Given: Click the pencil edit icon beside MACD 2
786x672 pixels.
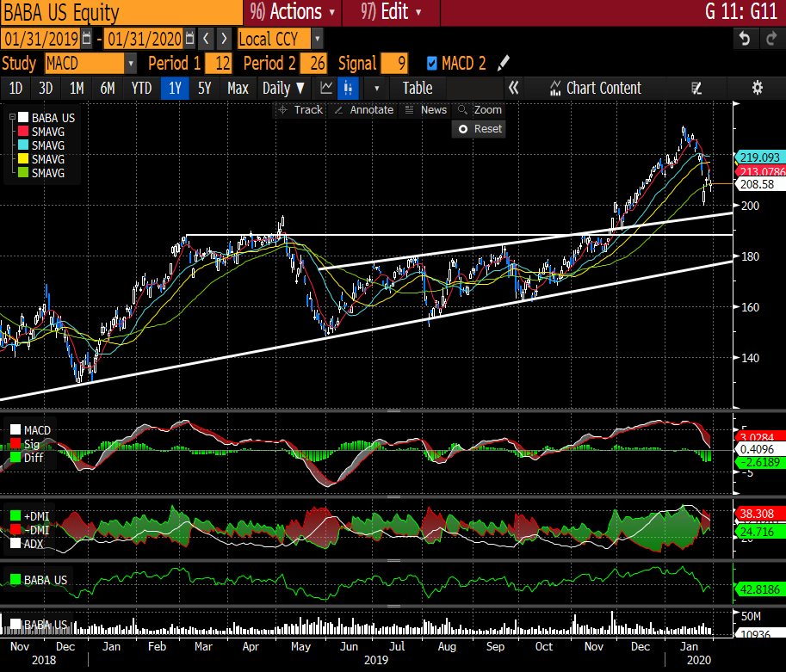Looking at the screenshot, I should [504, 64].
